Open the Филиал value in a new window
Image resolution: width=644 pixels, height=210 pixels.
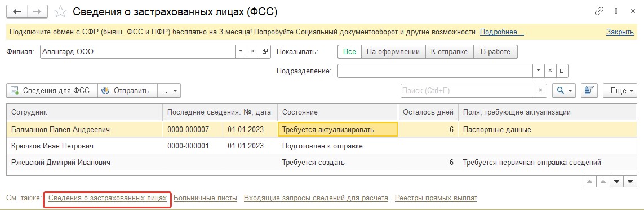point(265,52)
